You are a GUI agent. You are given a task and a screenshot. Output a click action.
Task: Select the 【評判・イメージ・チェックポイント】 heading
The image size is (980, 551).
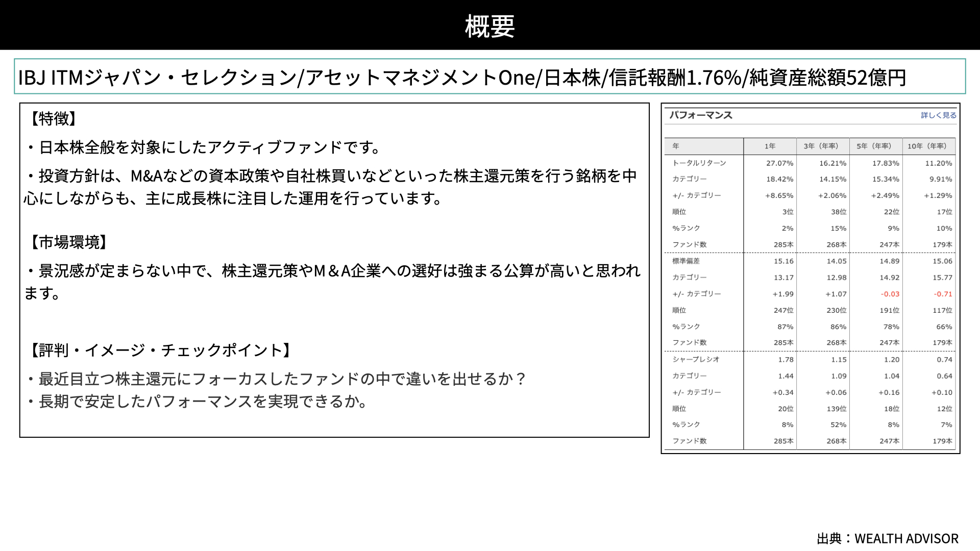[x=161, y=350]
